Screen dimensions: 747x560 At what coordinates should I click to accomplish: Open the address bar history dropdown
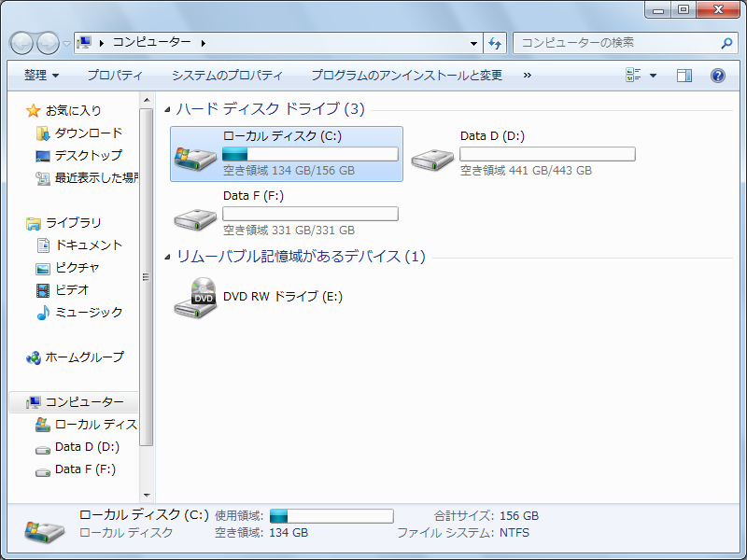click(473, 43)
